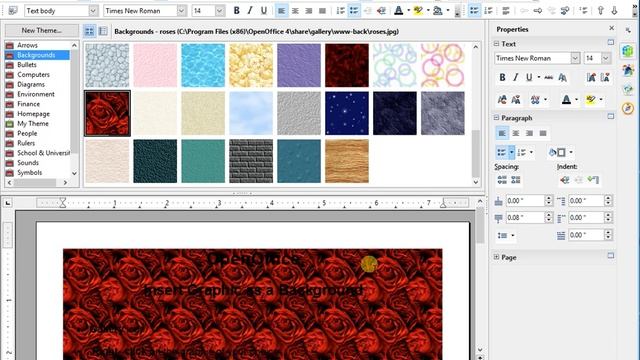The image size is (640, 360).
Task: Select the Diagrams gallery theme
Action: [31, 84]
